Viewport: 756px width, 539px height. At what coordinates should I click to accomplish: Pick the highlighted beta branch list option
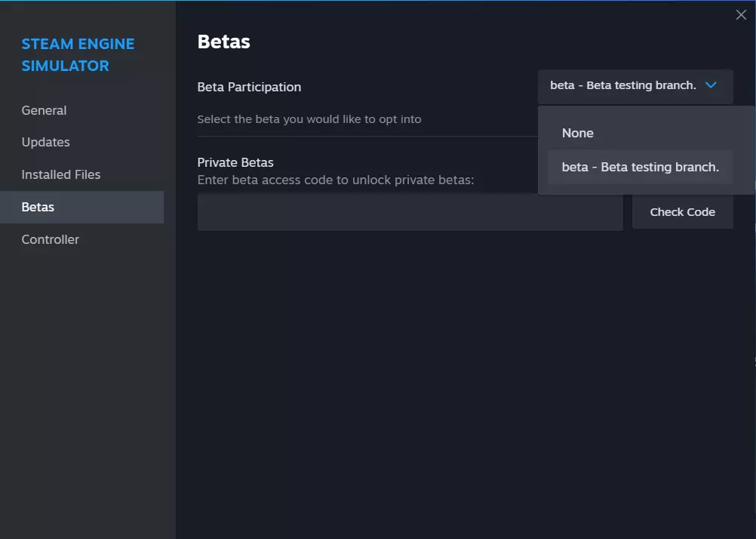pos(640,167)
